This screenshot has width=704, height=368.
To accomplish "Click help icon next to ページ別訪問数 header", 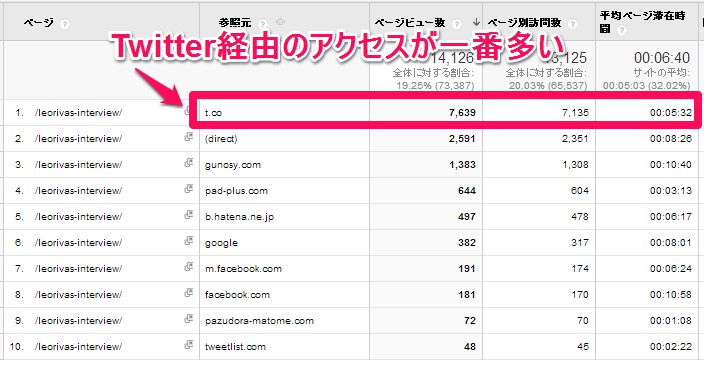I will pyautogui.click(x=572, y=24).
